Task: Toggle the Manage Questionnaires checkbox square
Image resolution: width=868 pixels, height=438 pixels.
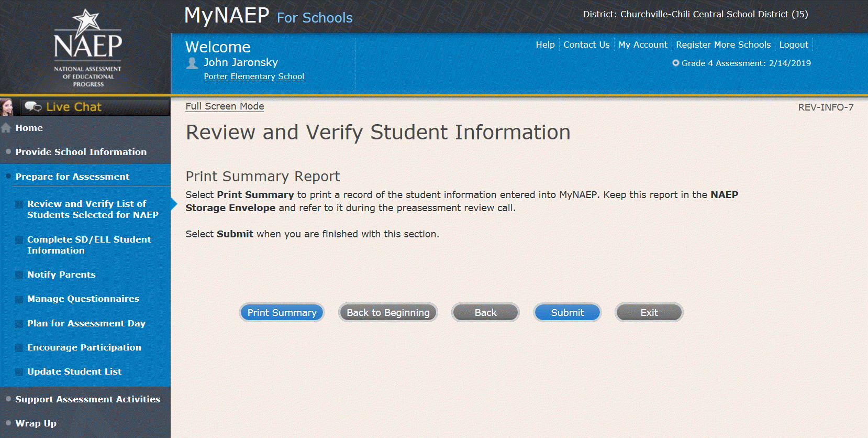Action: tap(19, 299)
